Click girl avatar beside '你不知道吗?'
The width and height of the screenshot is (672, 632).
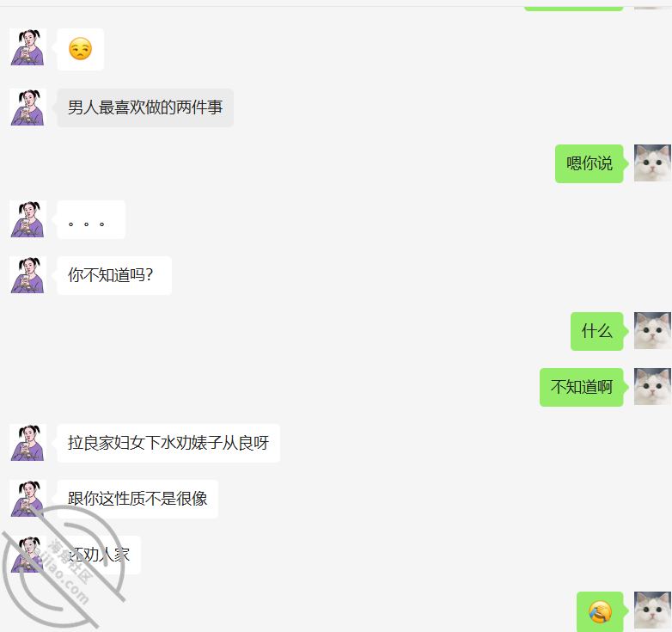click(x=27, y=275)
